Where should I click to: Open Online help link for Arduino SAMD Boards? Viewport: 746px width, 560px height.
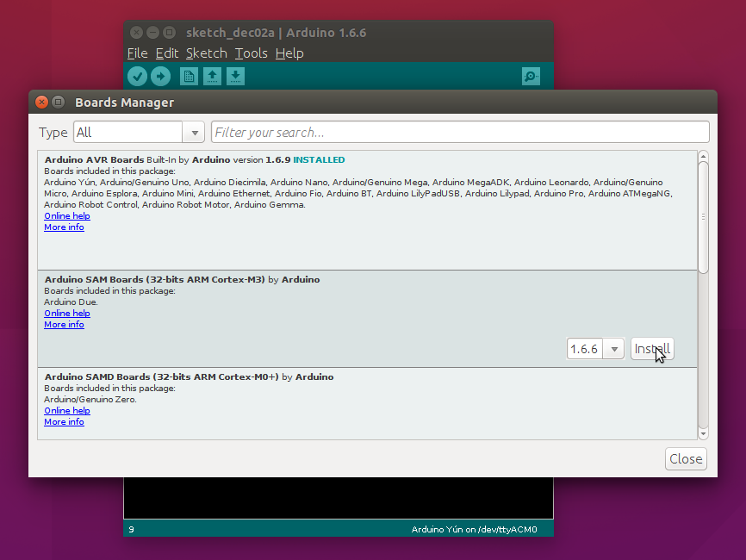pyautogui.click(x=67, y=411)
